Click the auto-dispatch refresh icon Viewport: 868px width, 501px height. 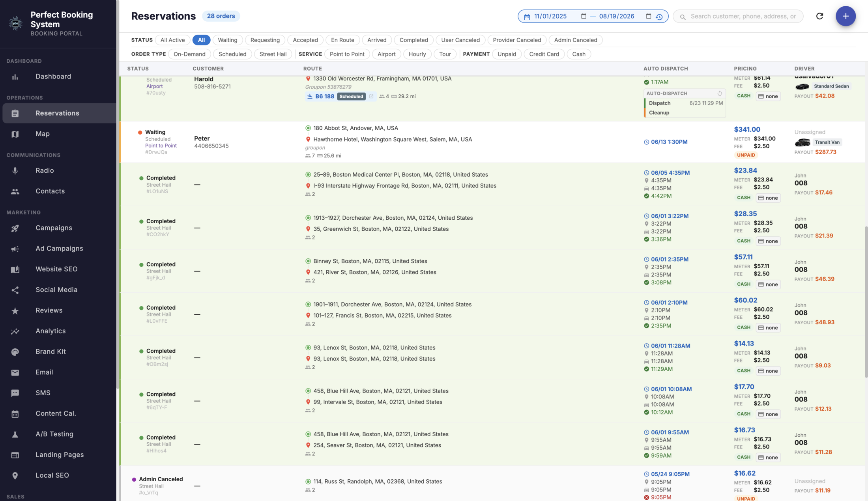pyautogui.click(x=720, y=93)
